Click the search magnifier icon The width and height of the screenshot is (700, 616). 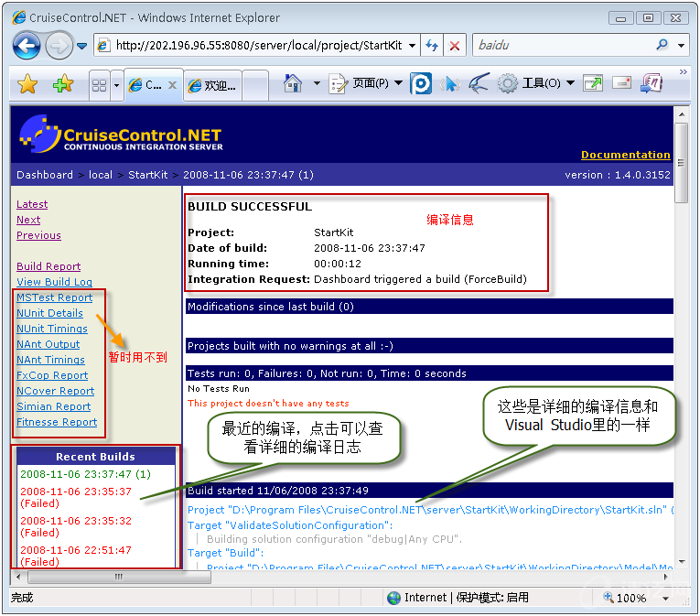pyautogui.click(x=662, y=45)
